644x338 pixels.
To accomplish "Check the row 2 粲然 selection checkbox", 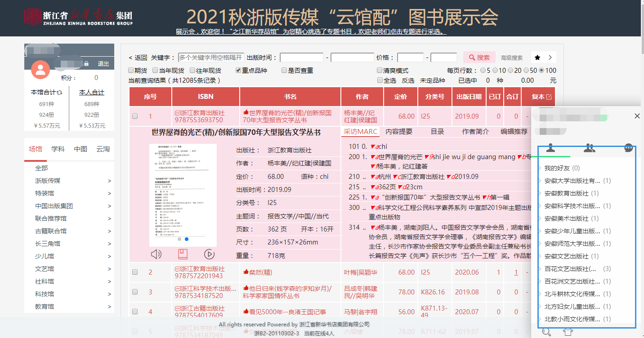I will click(135, 272).
